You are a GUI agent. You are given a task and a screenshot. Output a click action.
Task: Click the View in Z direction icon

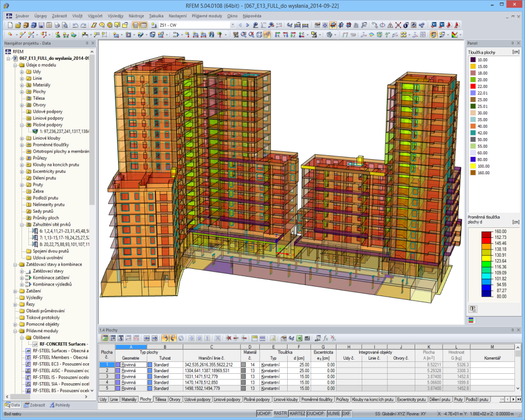point(293,35)
